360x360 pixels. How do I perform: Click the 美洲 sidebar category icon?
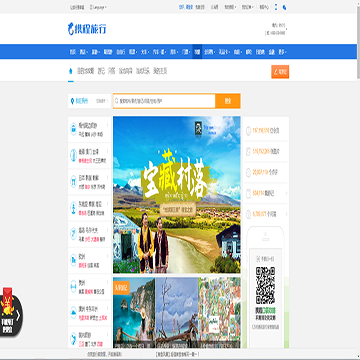coord(73,286)
